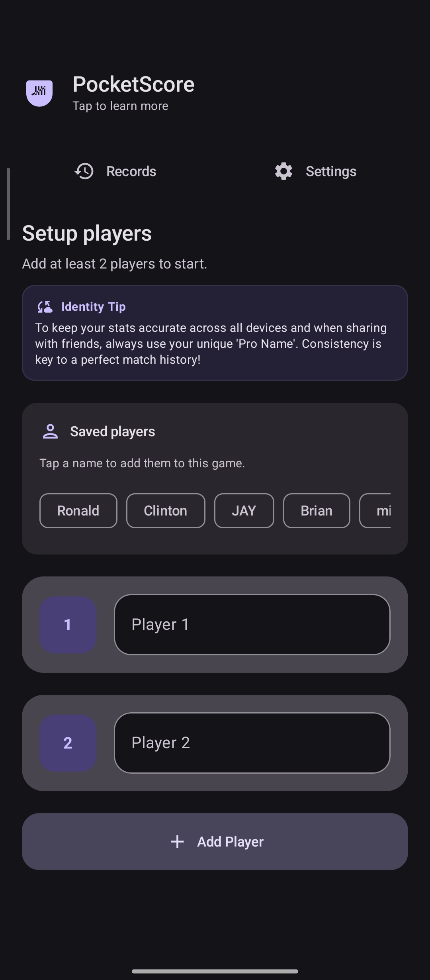430x980 pixels.
Task: Add Clinton to this game
Action: (x=165, y=511)
